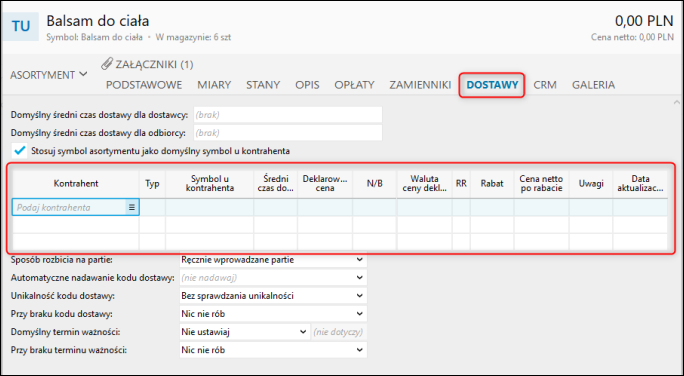Click the 'Średni czas do...' column header
The image size is (684, 376).
pos(276,184)
